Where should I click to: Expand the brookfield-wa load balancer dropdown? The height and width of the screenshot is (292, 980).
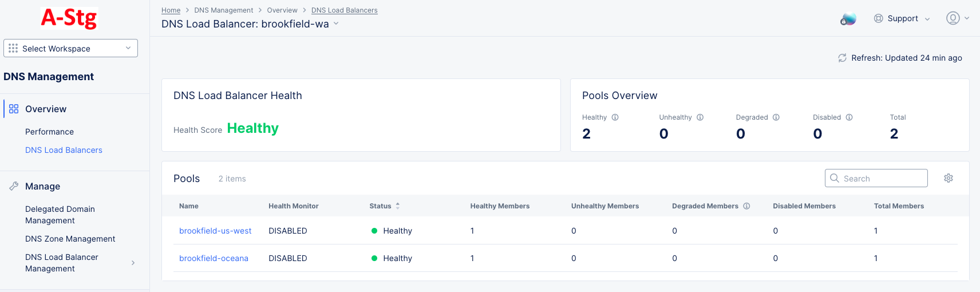336,23
